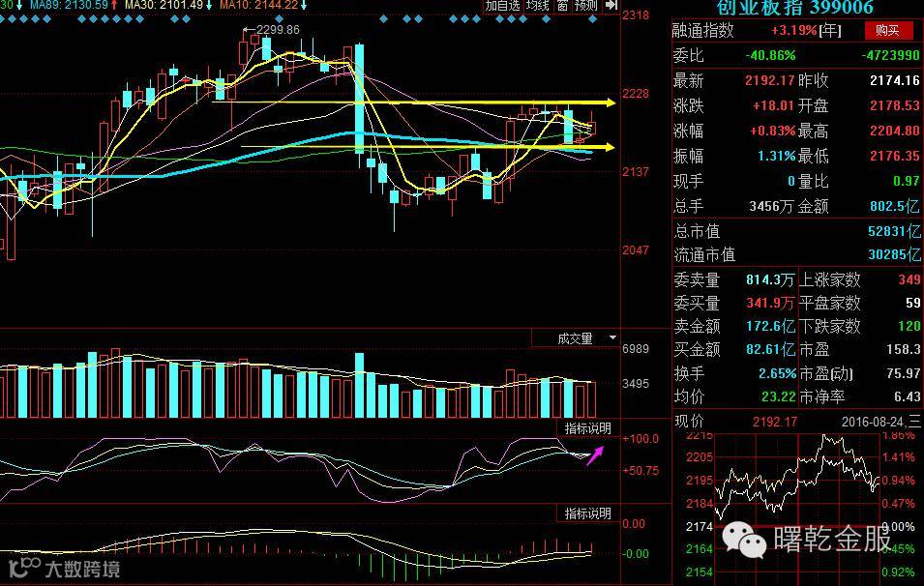
Task: Open the 窗 window option
Action: pyautogui.click(x=563, y=5)
